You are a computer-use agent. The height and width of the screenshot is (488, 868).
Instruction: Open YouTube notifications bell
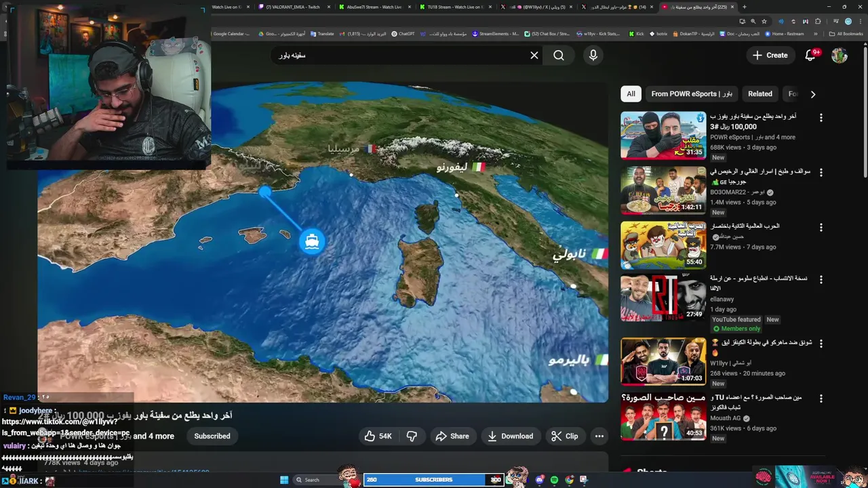pos(810,56)
